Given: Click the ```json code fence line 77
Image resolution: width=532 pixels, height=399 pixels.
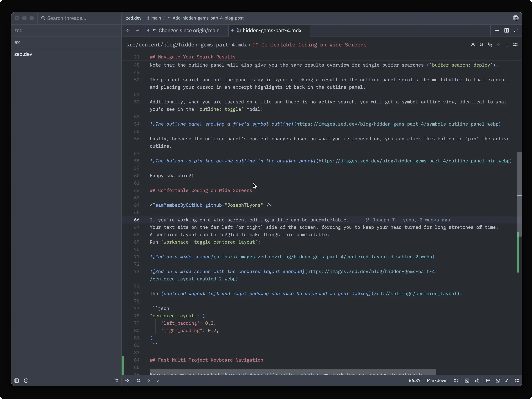Looking at the screenshot, I should tap(159, 308).
